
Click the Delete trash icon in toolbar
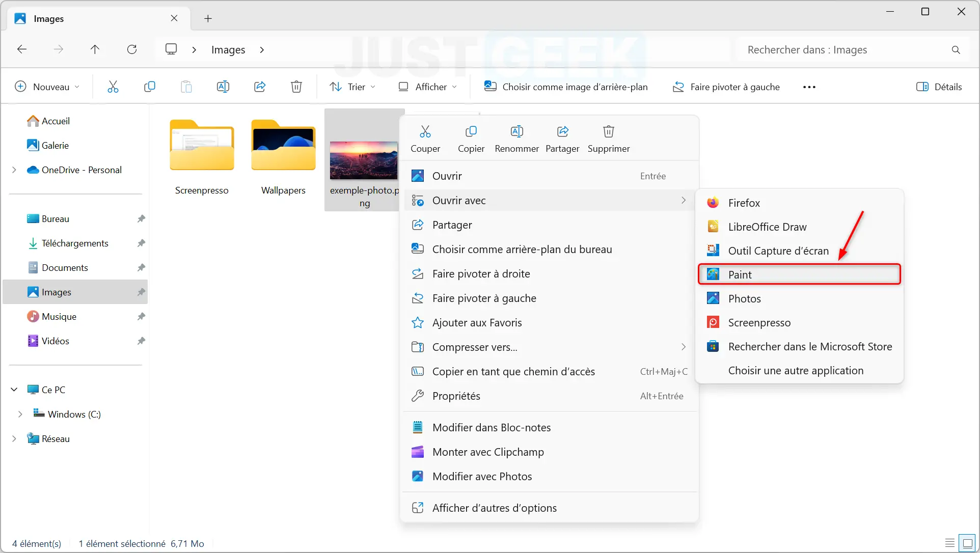coord(296,87)
